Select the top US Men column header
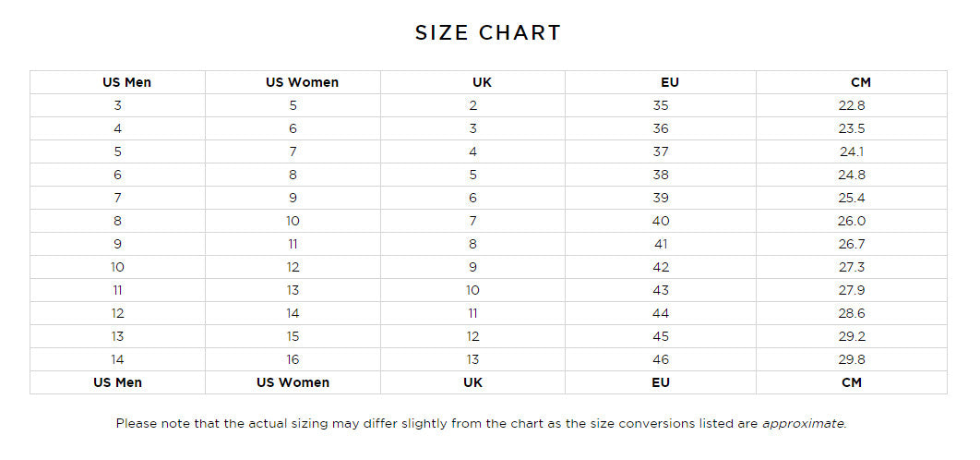Image resolution: width=980 pixels, height=460 pixels. (126, 82)
